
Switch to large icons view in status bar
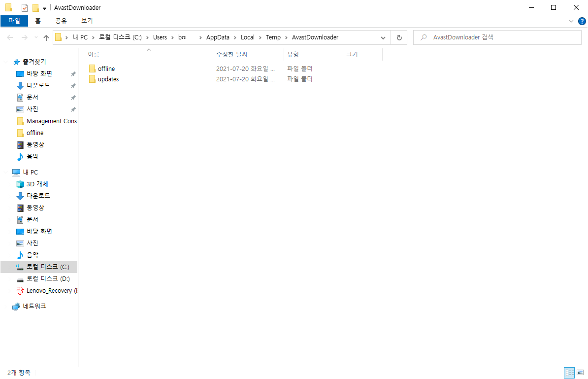pos(580,373)
